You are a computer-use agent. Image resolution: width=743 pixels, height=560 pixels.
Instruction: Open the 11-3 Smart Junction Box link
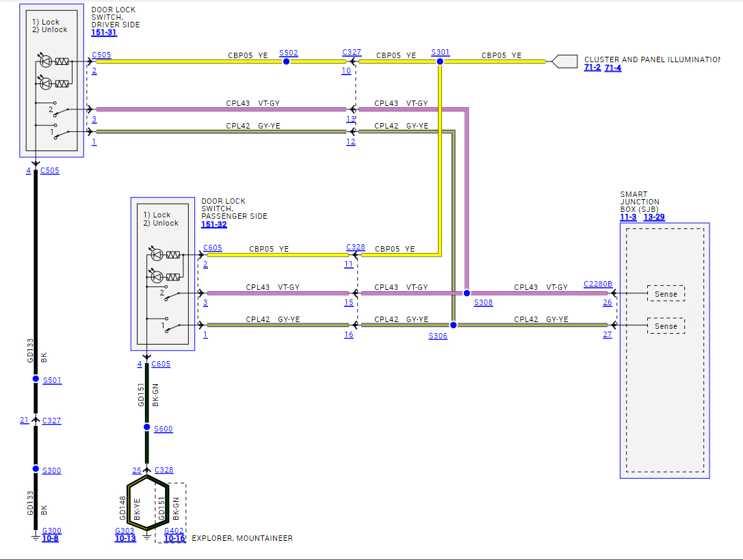point(628,217)
